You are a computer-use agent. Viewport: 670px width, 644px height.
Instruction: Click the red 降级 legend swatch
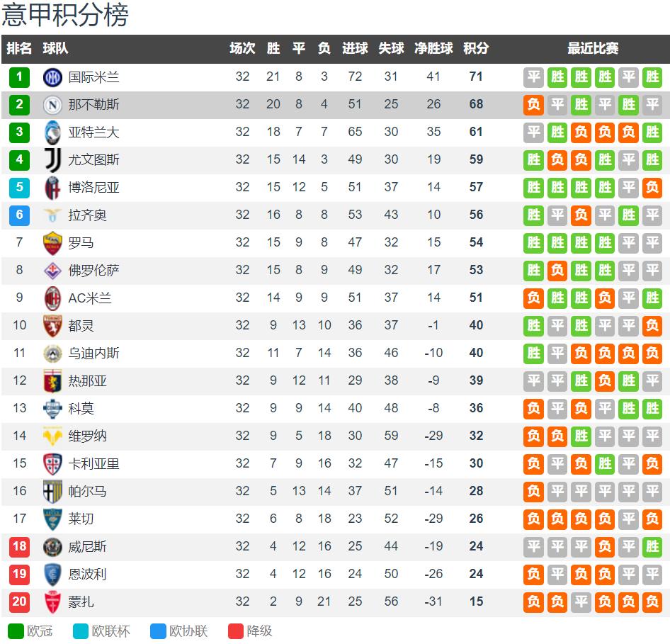(236, 631)
